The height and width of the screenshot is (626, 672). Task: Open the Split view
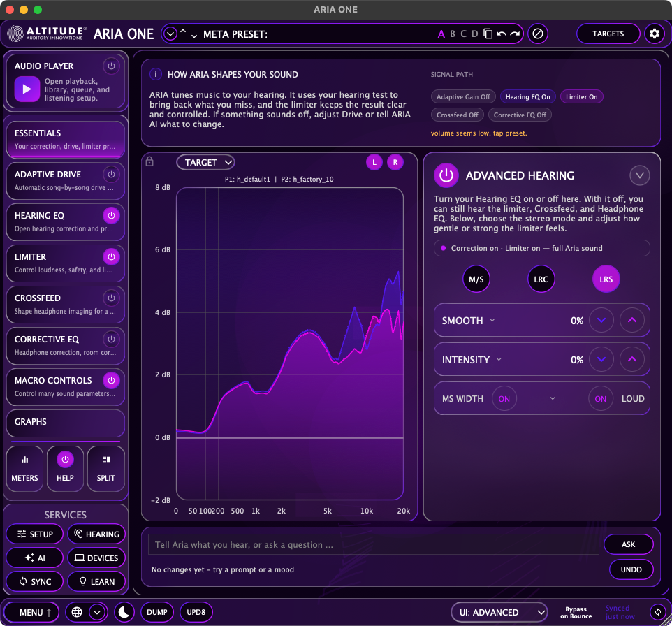(106, 468)
